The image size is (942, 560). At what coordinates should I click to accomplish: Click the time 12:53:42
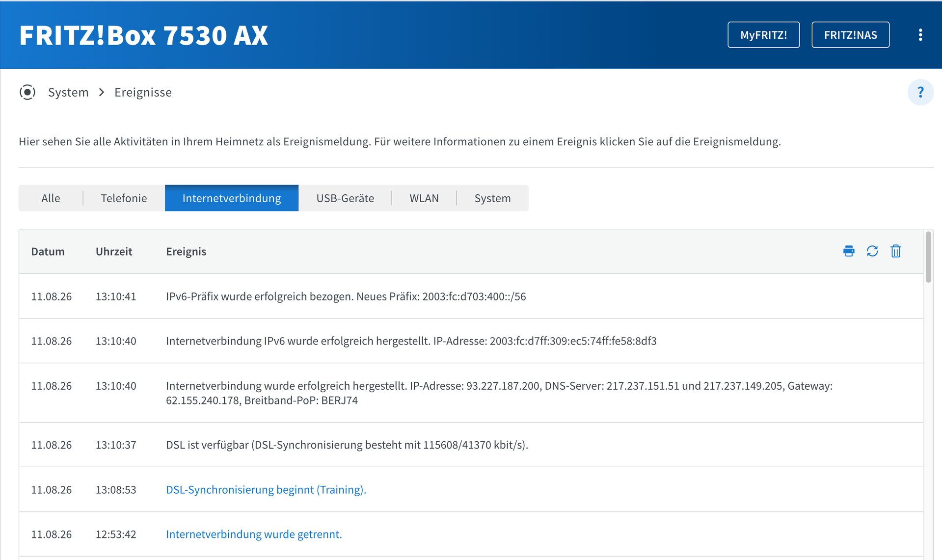pos(116,534)
